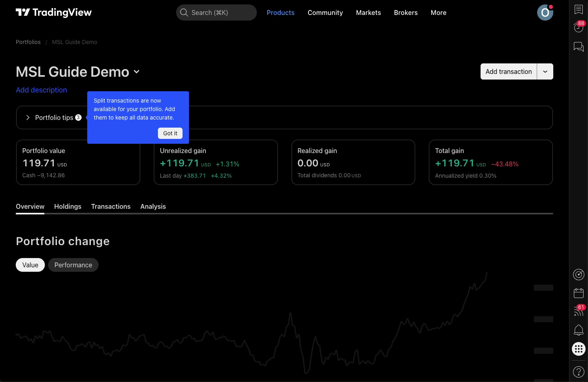588x382 pixels.
Task: Open the Community menu
Action: (x=325, y=13)
